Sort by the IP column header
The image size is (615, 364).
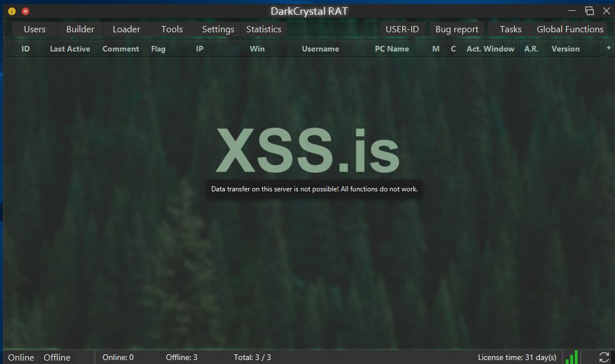200,49
